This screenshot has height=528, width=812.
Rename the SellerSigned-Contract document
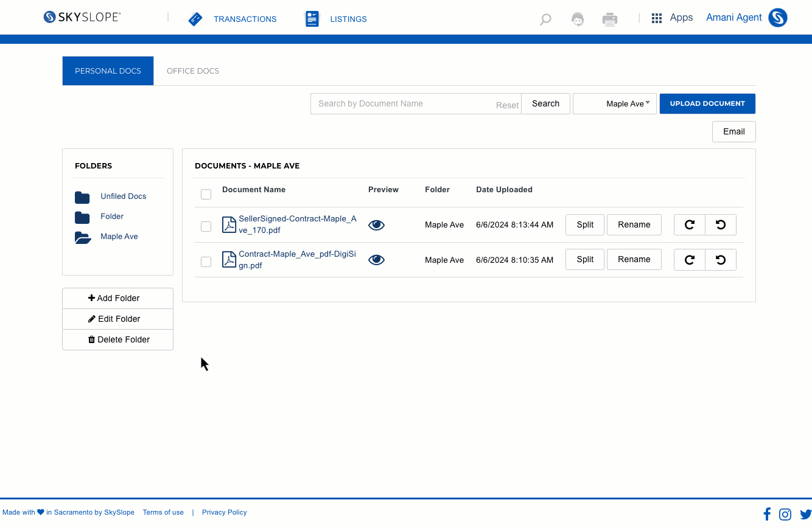pos(634,224)
